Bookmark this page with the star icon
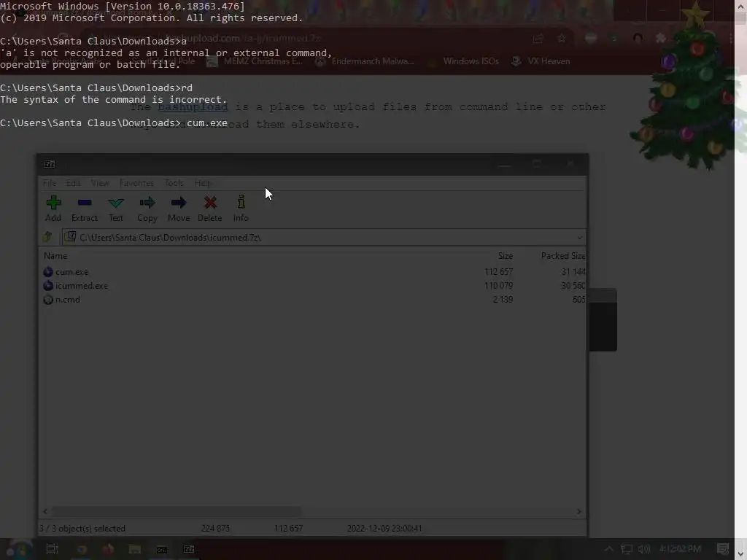This screenshot has width=747, height=560. (x=562, y=39)
